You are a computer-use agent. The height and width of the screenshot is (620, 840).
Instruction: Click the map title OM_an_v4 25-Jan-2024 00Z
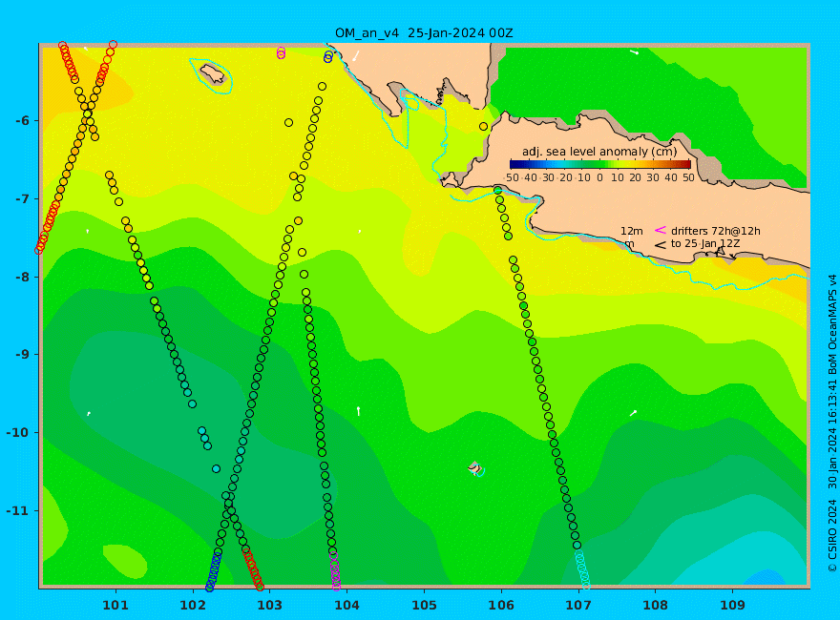coord(424,32)
